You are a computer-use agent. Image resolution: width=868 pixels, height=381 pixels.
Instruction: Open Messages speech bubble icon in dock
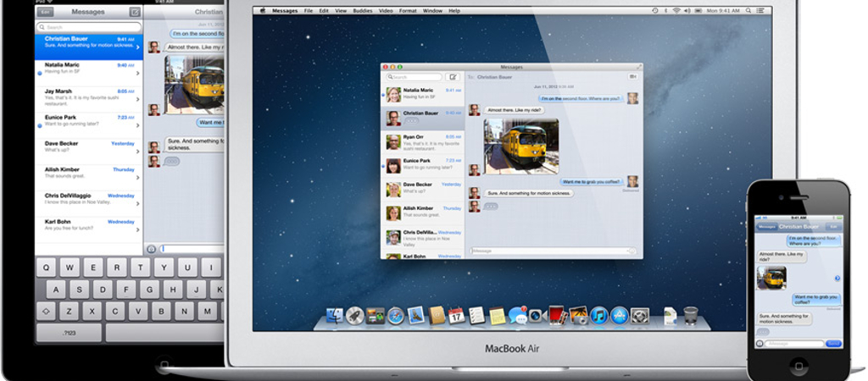click(x=518, y=315)
